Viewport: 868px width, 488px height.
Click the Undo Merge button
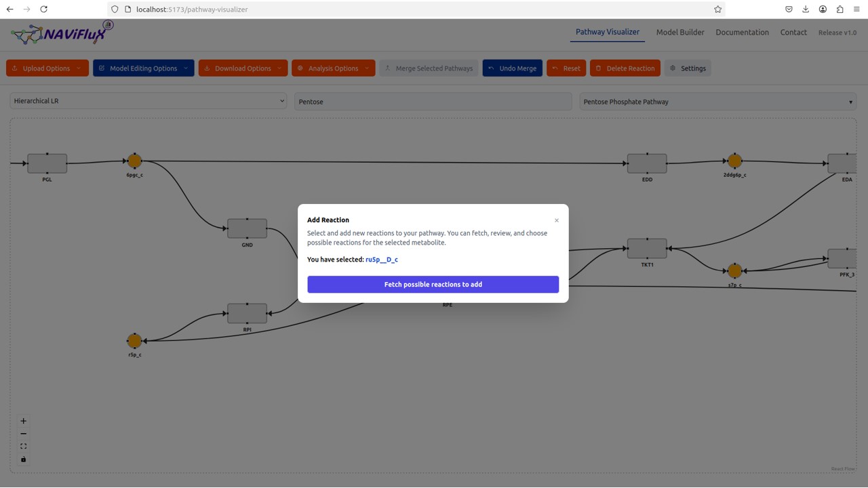point(512,68)
